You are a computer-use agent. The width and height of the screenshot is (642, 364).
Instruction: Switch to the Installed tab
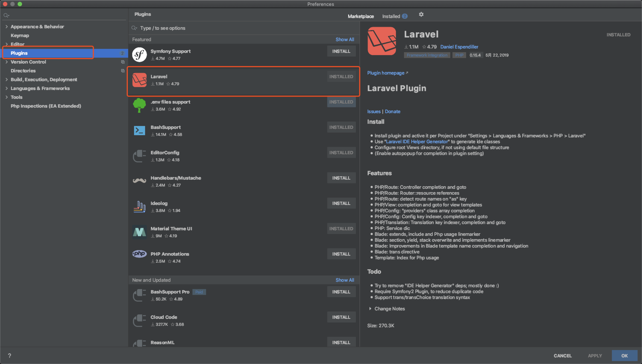pyautogui.click(x=391, y=16)
